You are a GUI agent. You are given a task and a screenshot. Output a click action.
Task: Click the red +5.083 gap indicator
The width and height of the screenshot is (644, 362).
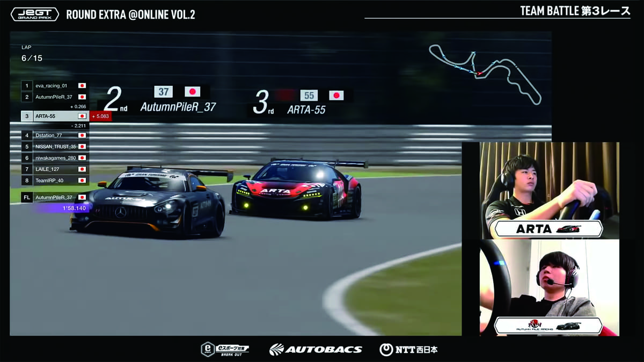point(100,116)
